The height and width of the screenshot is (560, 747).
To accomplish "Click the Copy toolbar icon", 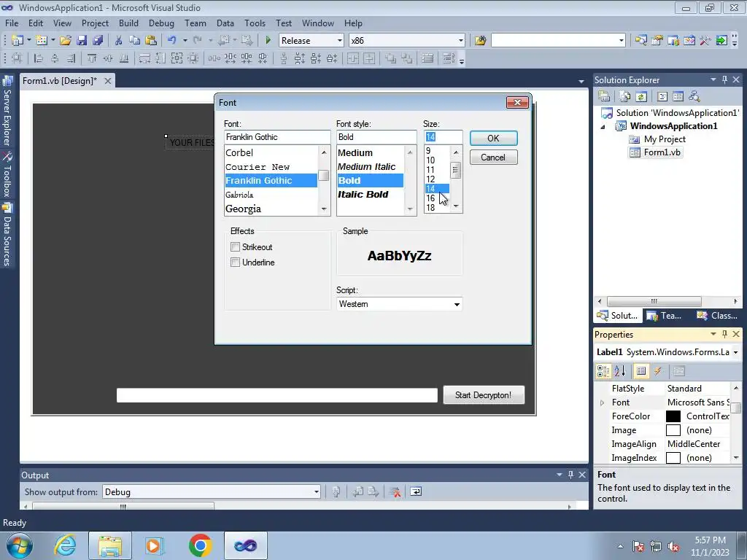I will pos(135,41).
